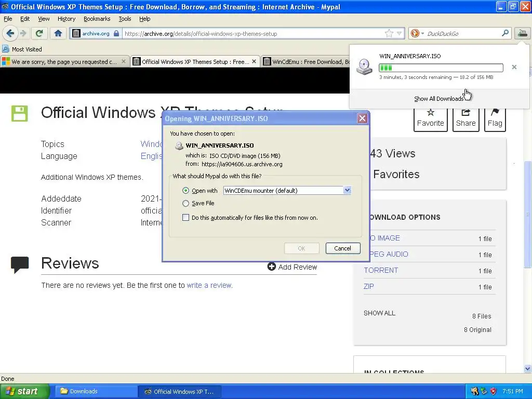The height and width of the screenshot is (399, 532).
Task: Open the URL bar history dropdown arrow
Action: click(x=400, y=33)
